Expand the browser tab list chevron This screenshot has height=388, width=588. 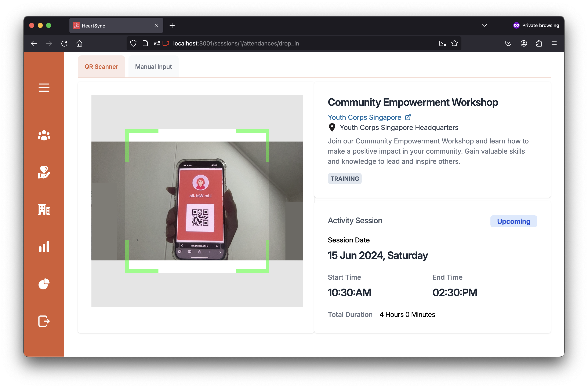[x=484, y=25]
